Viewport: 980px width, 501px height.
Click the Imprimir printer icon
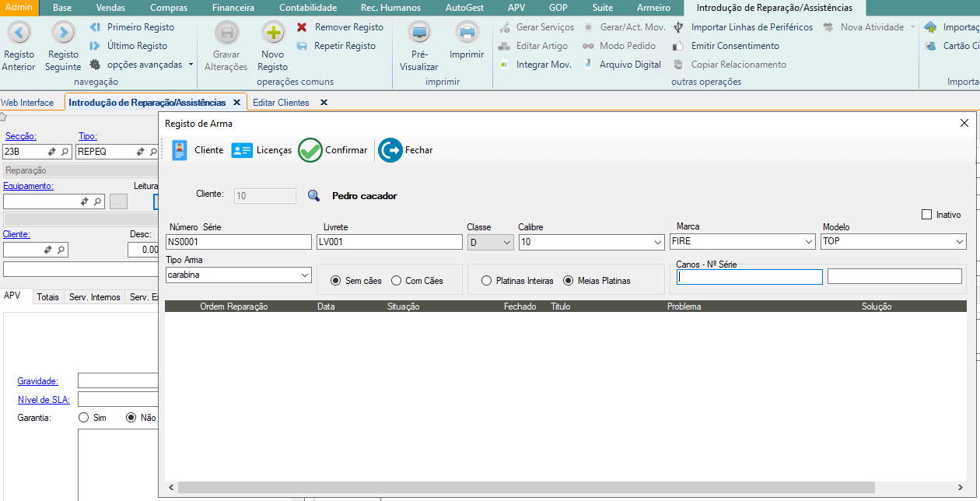pyautogui.click(x=467, y=33)
